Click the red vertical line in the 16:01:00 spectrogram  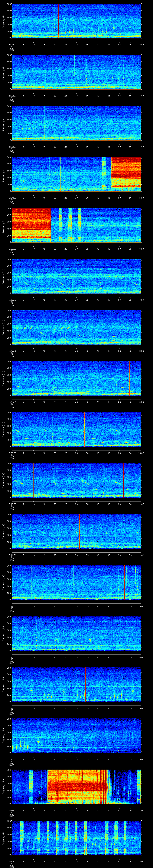pos(59,20)
